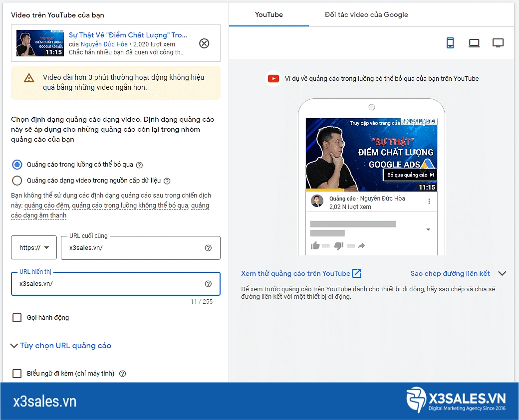Click channel avatar in phone preview

317,201
